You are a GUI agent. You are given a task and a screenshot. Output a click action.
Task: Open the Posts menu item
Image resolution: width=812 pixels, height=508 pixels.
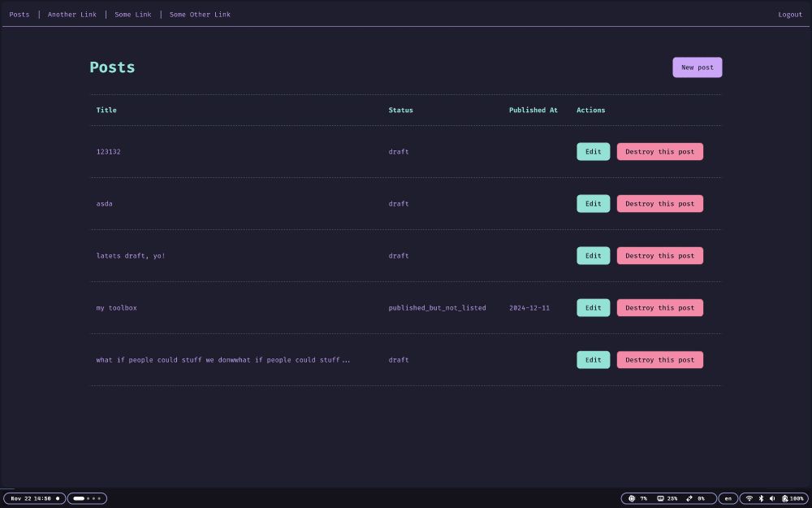(x=19, y=14)
